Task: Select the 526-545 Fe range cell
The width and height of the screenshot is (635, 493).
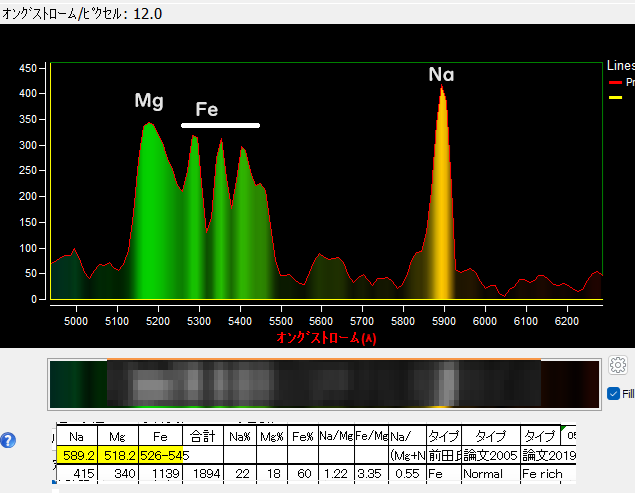Action: point(160,455)
